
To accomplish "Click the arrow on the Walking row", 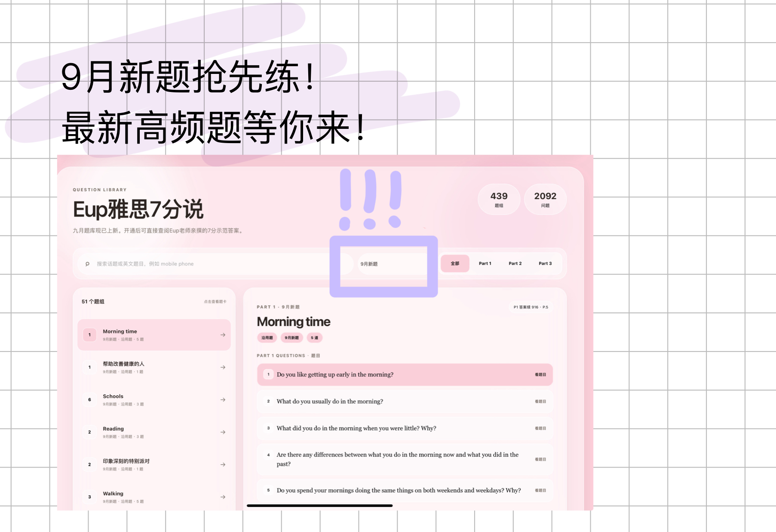I will [x=223, y=497].
